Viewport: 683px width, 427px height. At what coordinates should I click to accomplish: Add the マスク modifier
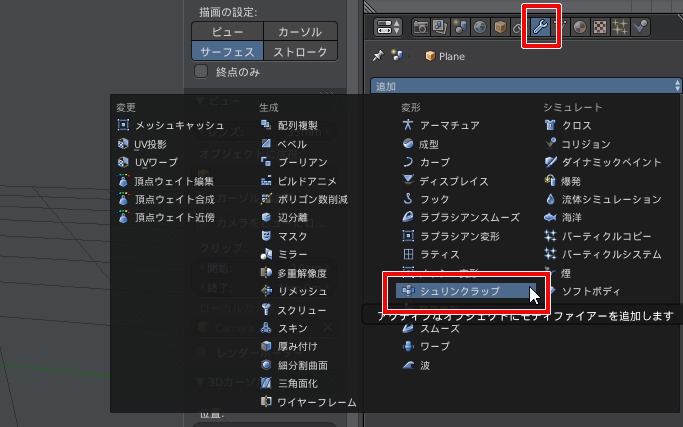[284, 236]
